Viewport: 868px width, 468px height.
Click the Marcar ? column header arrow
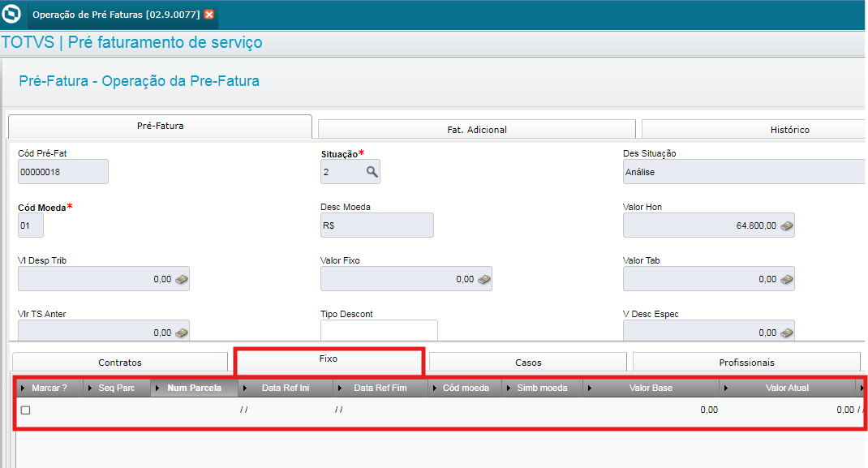pyautogui.click(x=23, y=389)
